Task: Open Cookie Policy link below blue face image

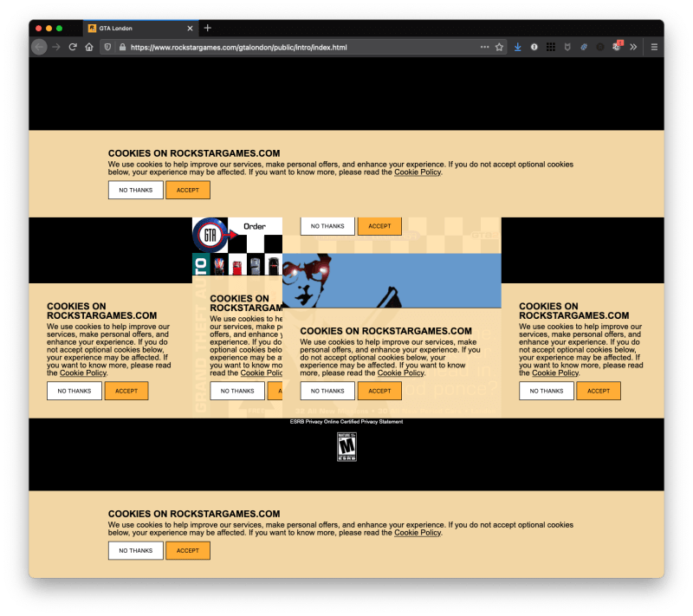Action: pyautogui.click(x=401, y=373)
